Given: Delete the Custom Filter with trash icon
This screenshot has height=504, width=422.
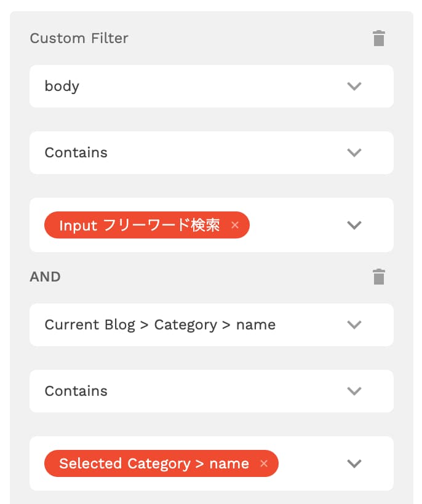Looking at the screenshot, I should 378,38.
